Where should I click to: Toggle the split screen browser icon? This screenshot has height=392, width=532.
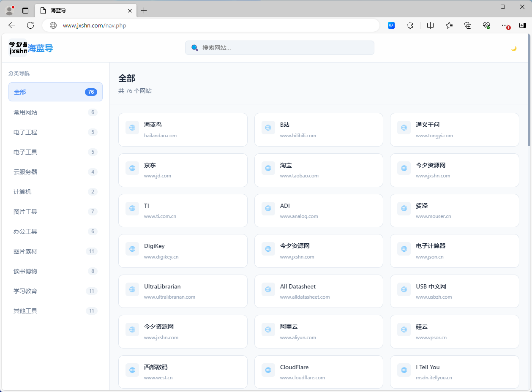coord(430,25)
